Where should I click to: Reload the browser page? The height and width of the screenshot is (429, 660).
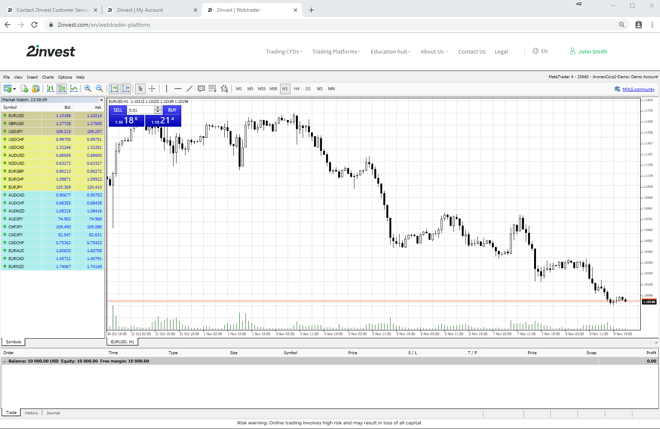(34, 25)
